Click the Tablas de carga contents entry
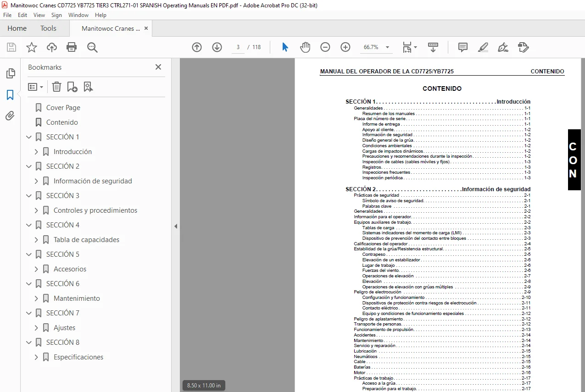Screen dimensions: 585x392 [378, 227]
